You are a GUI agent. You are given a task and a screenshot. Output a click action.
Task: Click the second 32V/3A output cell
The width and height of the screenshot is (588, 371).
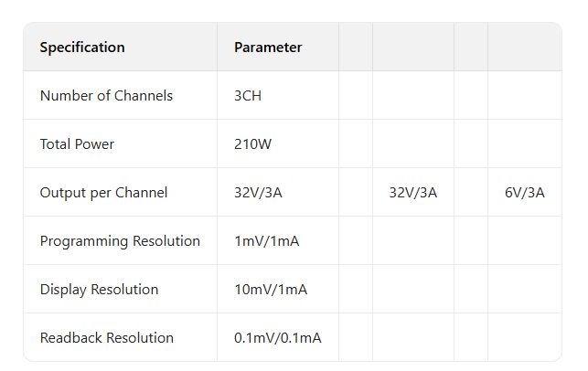click(413, 193)
